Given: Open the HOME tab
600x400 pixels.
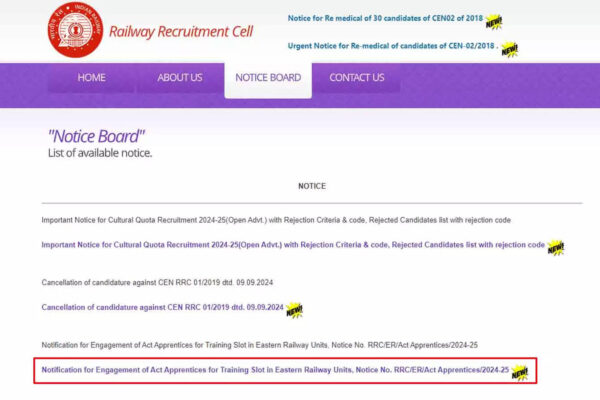Looking at the screenshot, I should click(91, 78).
